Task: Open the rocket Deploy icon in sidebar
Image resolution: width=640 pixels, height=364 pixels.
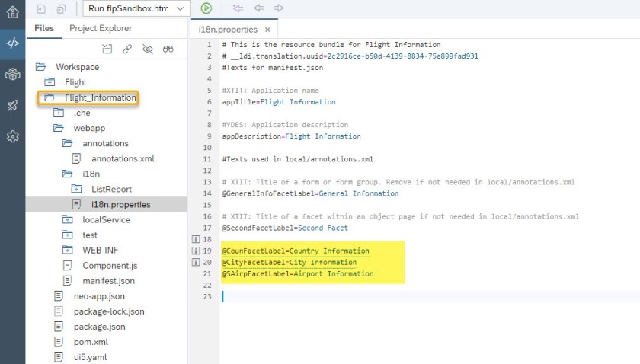Action: (12, 105)
